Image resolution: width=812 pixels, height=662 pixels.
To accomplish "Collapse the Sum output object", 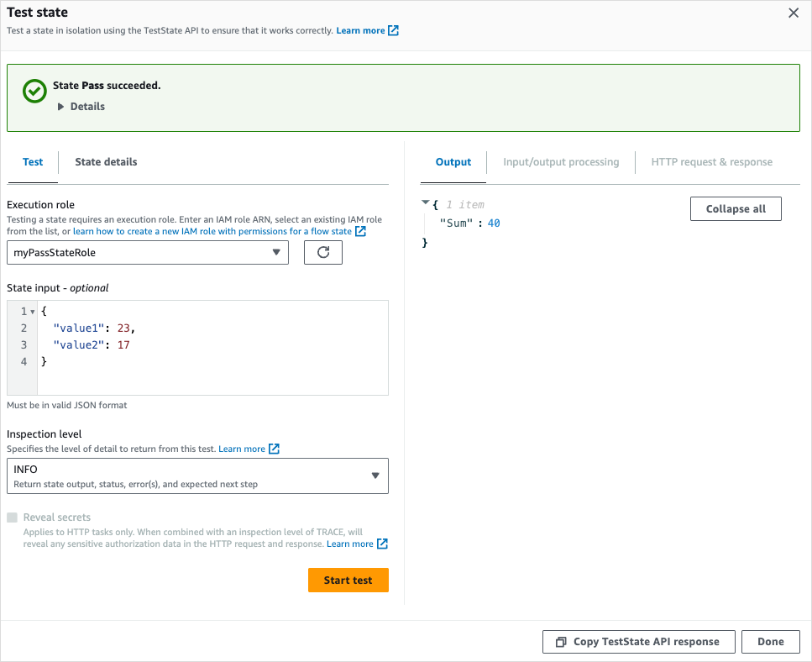I will [426, 203].
